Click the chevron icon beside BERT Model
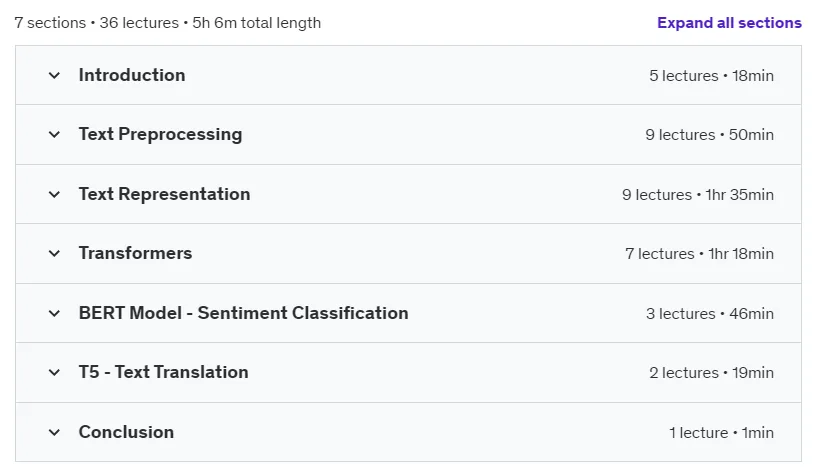This screenshot has width=817, height=467. coord(54,314)
